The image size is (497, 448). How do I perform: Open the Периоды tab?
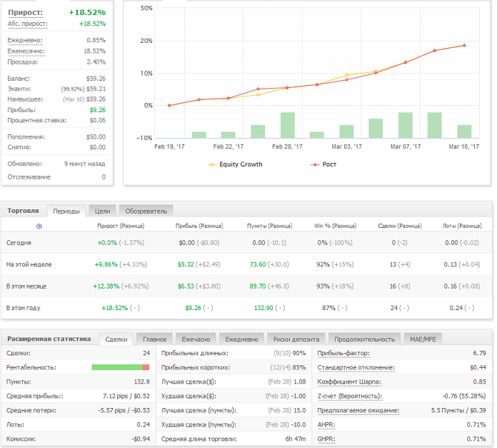click(x=66, y=211)
